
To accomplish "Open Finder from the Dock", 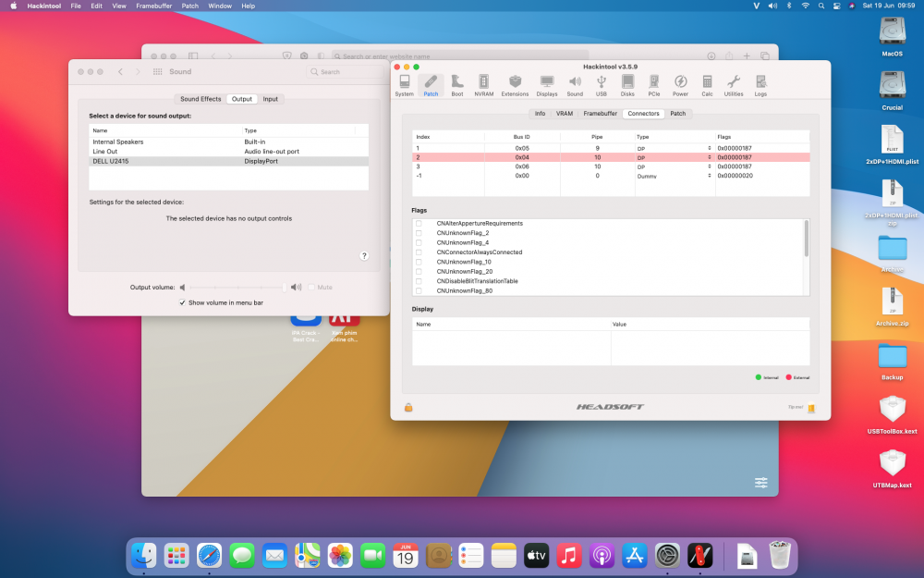I will [x=144, y=556].
